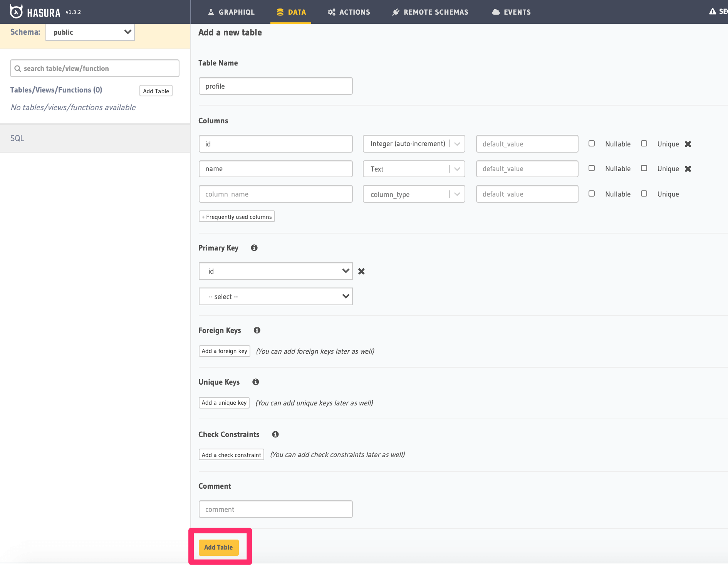View the Check Constraints info icon
728x565 pixels.
(x=275, y=434)
